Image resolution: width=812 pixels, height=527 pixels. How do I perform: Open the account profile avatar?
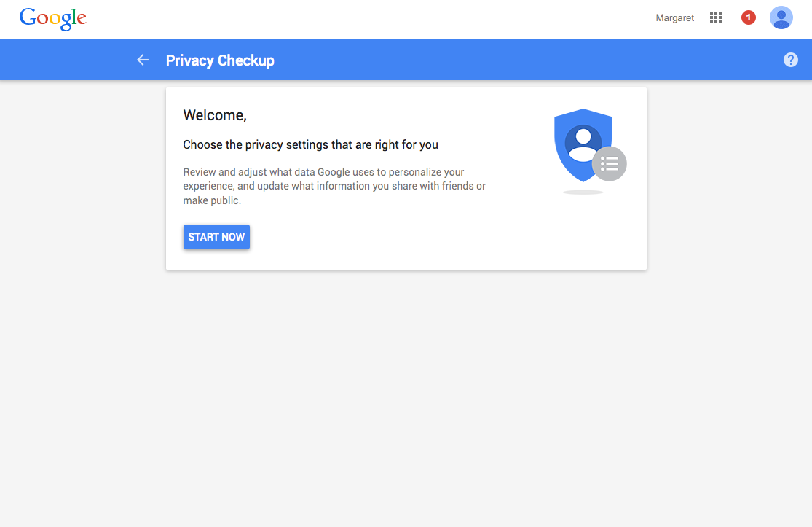(781, 17)
